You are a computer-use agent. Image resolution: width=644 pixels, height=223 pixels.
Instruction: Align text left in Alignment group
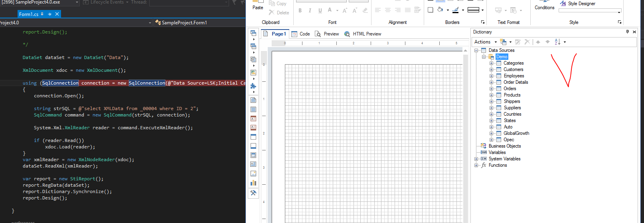378,10
